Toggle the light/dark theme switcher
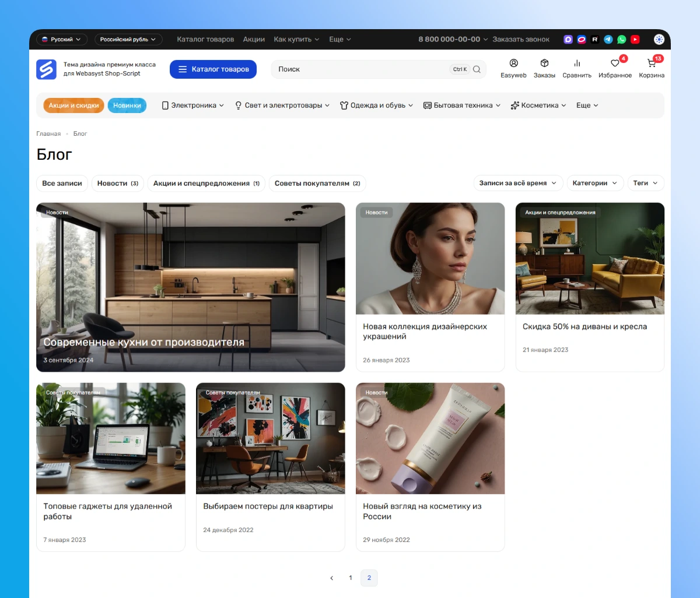 coord(659,40)
